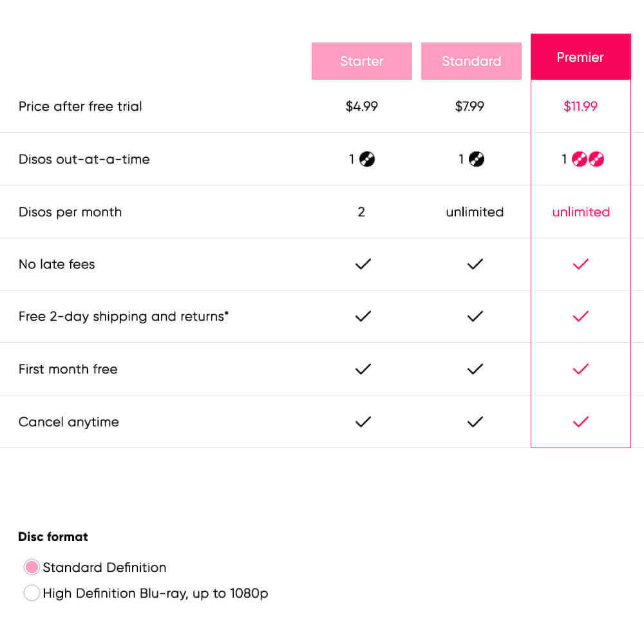644x644 pixels.
Task: Click the Starter plan disc icon
Action: coord(367,159)
